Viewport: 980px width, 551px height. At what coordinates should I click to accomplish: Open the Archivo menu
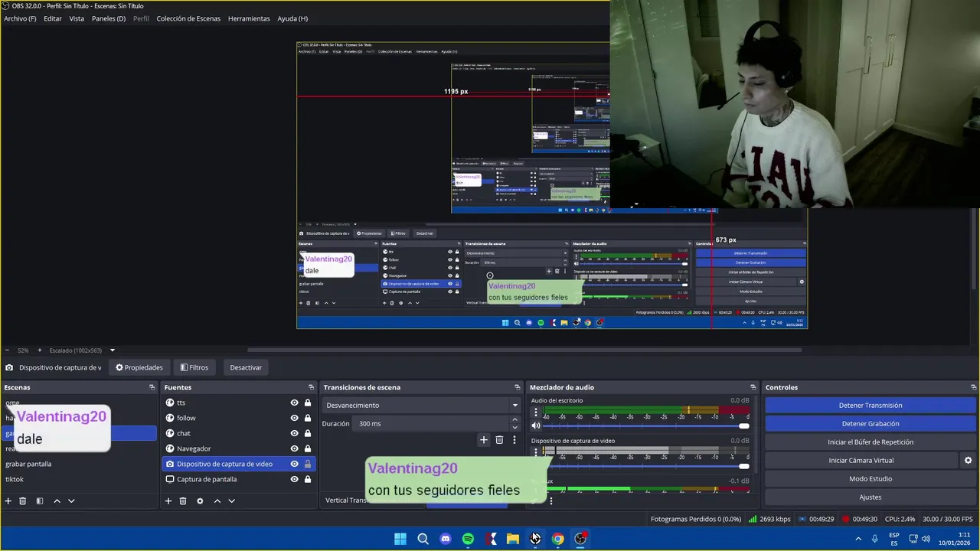pyautogui.click(x=20, y=18)
